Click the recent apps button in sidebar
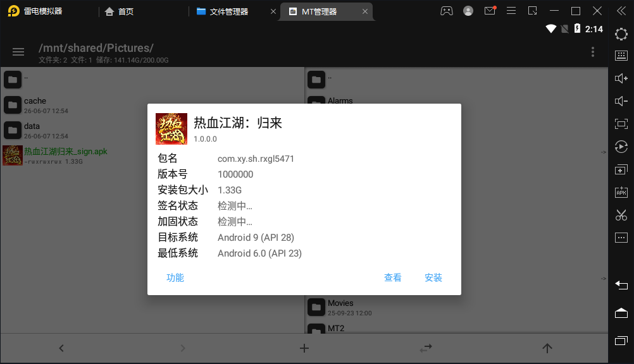Image resolution: width=634 pixels, height=364 pixels. (x=621, y=341)
